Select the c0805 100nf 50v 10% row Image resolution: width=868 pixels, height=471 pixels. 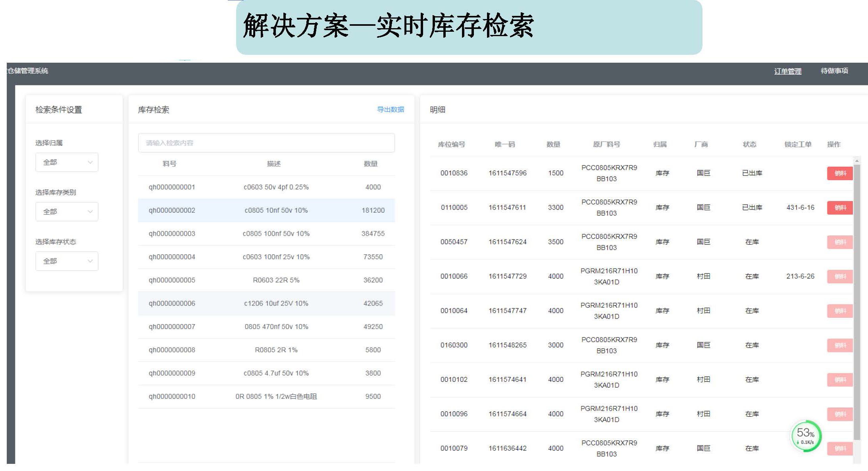pos(276,234)
